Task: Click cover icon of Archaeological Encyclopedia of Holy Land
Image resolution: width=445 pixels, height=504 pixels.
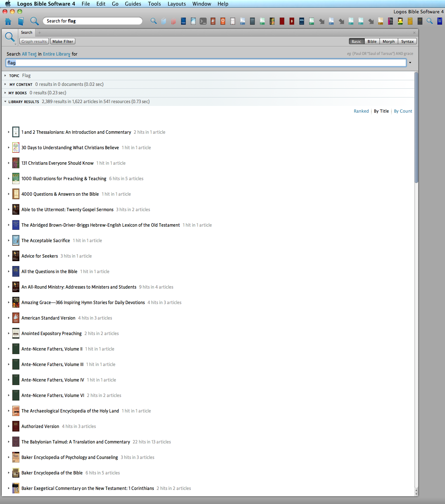Action: pos(16,411)
